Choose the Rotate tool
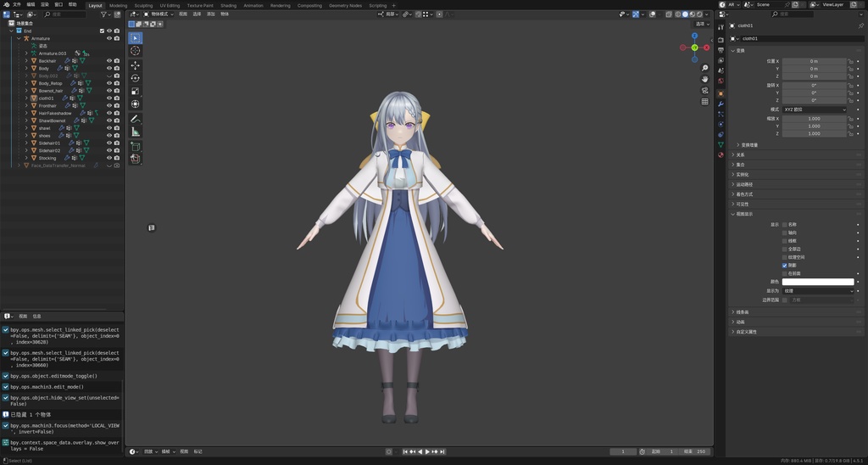This screenshot has height=465, width=868. click(x=136, y=78)
